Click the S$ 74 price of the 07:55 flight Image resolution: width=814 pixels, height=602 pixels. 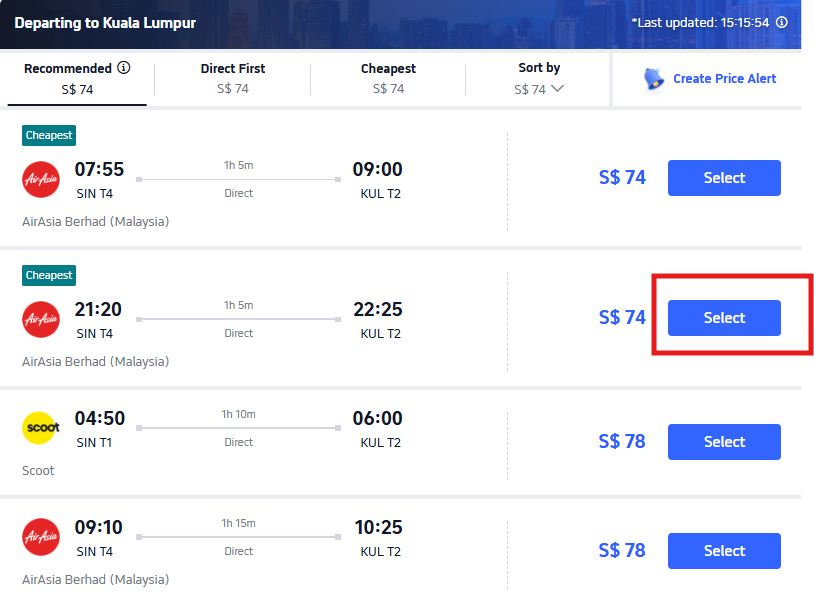(621, 176)
